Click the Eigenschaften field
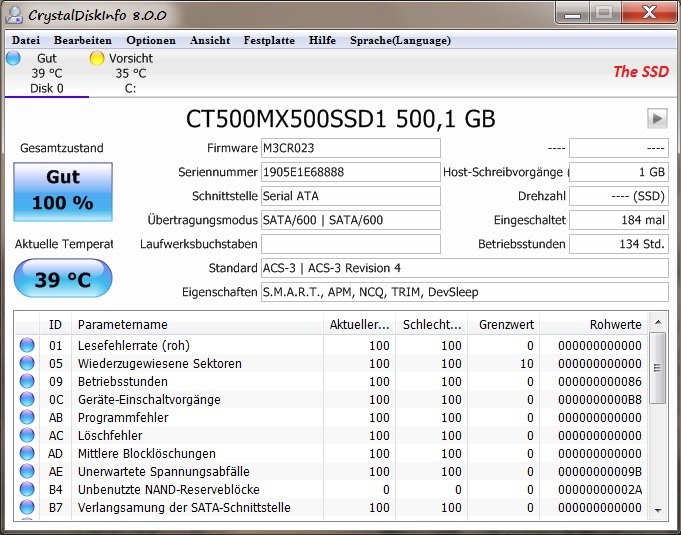681x535 pixels. click(x=465, y=292)
